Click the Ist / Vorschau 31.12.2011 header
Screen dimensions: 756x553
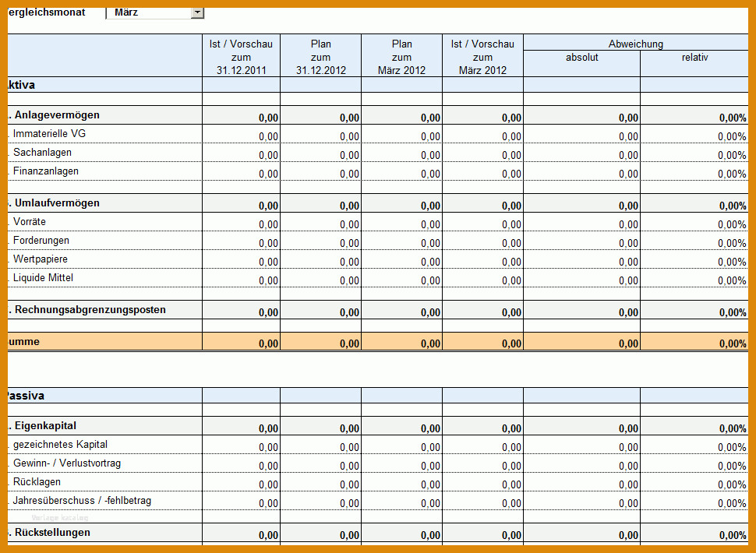pyautogui.click(x=241, y=57)
